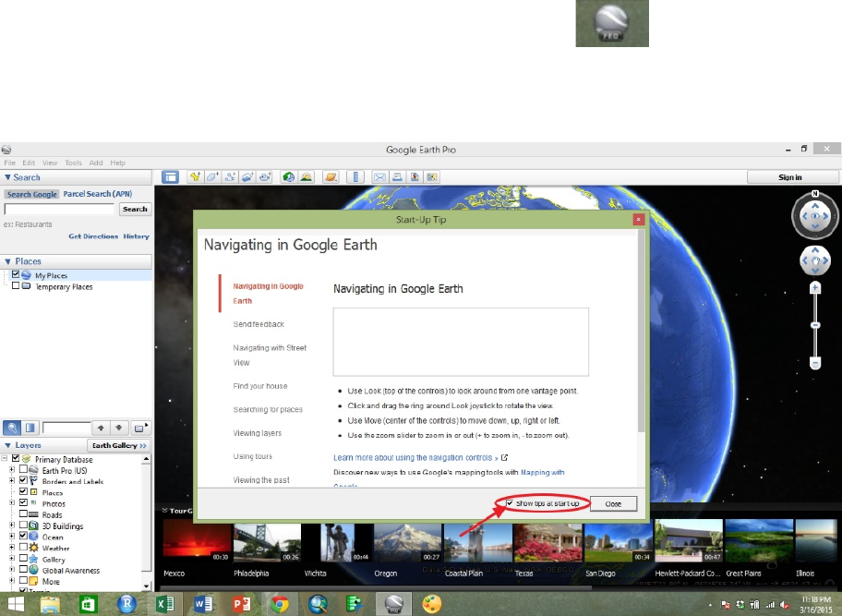Screen dimensions: 842x616
Task: Select the Add Image Overlay tool
Action: coord(247,176)
